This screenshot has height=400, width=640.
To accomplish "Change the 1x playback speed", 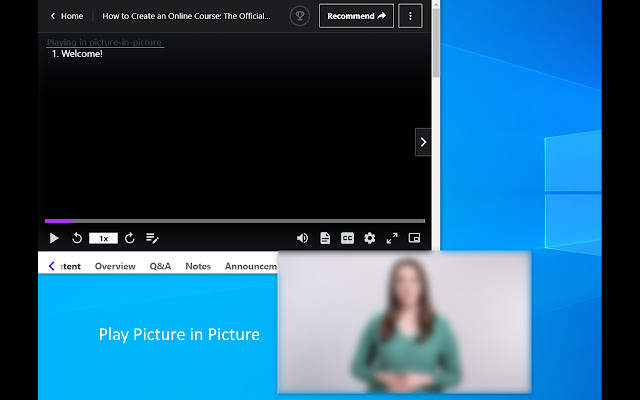I will [x=103, y=238].
